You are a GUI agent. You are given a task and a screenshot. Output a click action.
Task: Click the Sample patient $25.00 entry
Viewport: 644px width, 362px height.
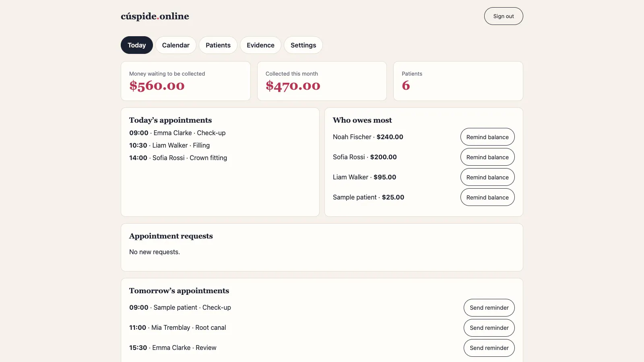368,197
